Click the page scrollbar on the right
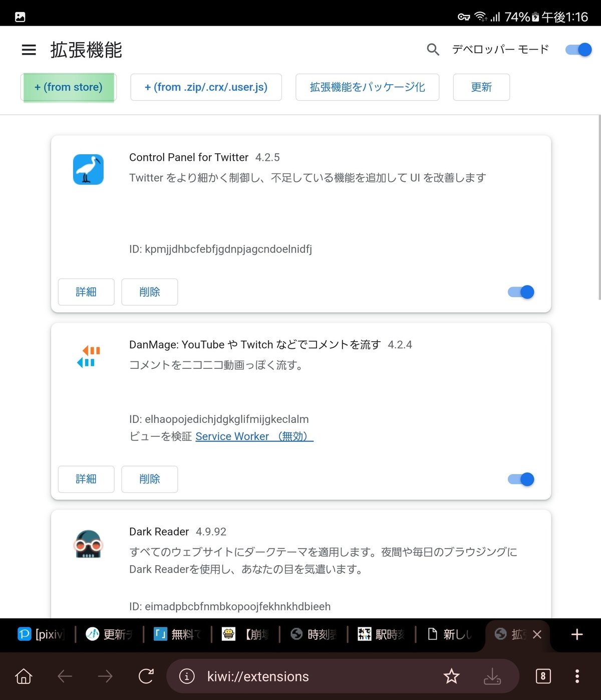Screen dimensions: 601x700 (x=599, y=207)
